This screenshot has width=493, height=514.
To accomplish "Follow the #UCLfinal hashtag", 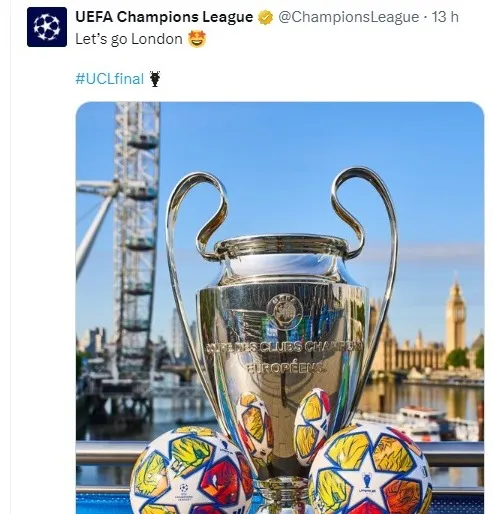I will (109, 79).
